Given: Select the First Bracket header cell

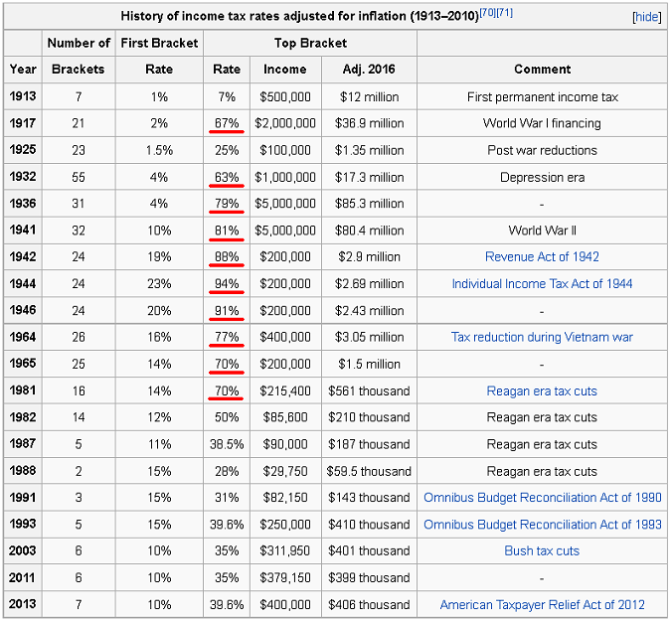Looking at the screenshot, I should [x=159, y=43].
